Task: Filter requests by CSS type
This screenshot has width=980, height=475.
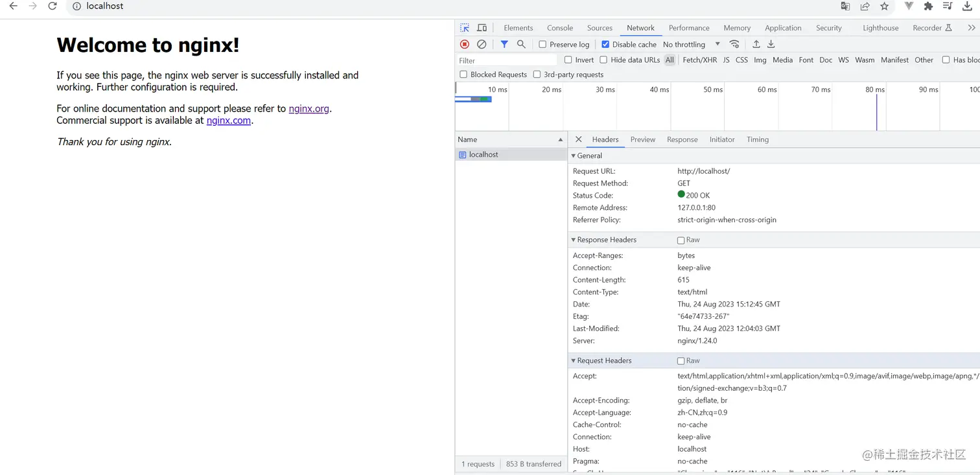Action: tap(741, 60)
